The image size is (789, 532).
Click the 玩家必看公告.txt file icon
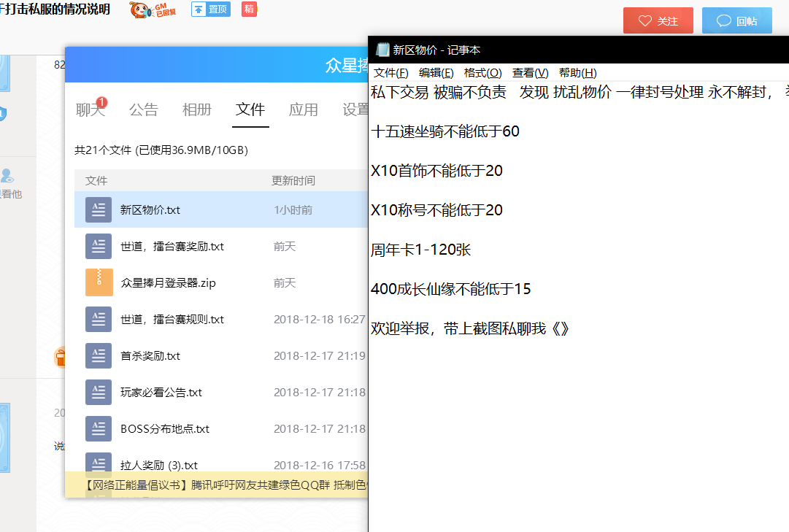(x=99, y=393)
